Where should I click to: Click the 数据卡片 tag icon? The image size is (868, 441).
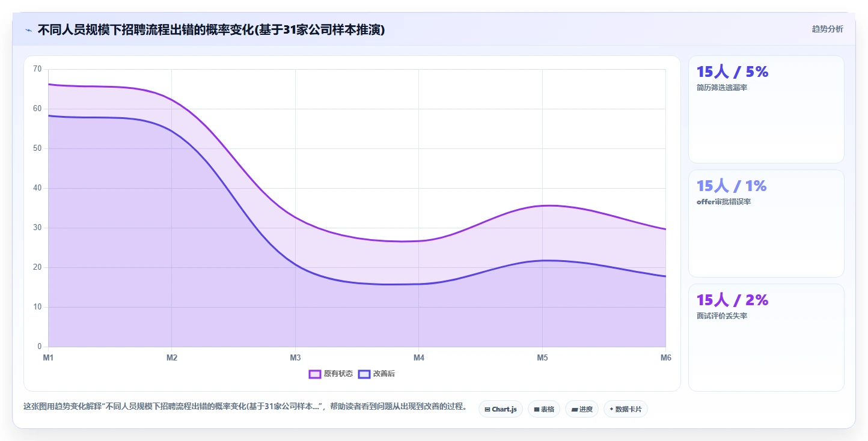[x=611, y=409]
